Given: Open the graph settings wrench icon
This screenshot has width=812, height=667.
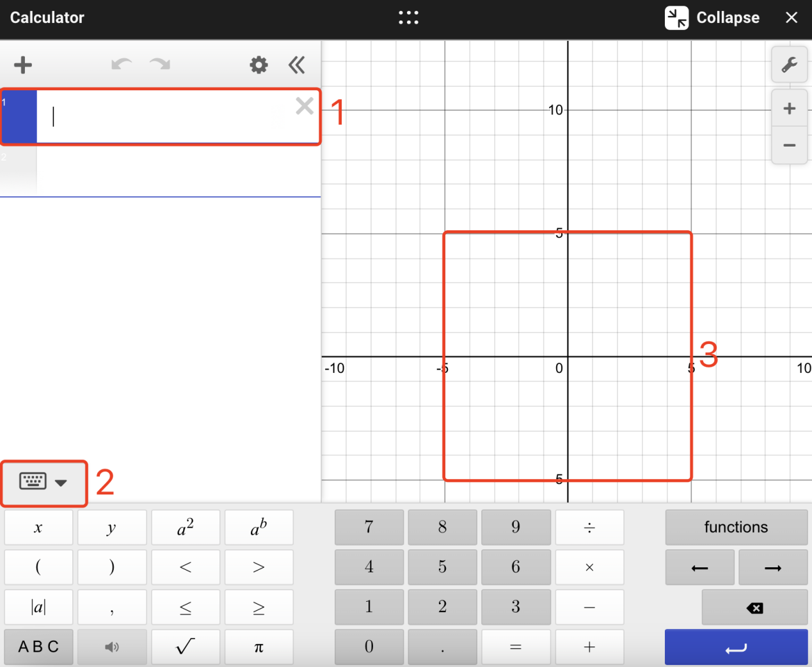Looking at the screenshot, I should click(789, 65).
